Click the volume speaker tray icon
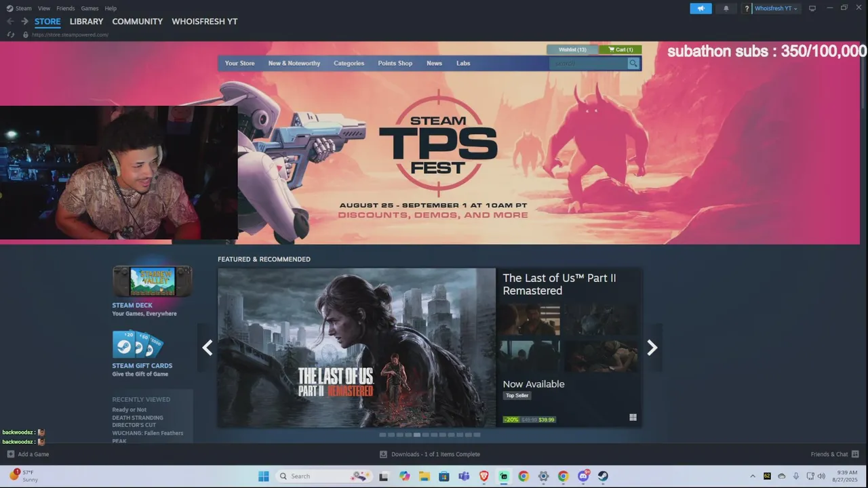 pos(822,476)
